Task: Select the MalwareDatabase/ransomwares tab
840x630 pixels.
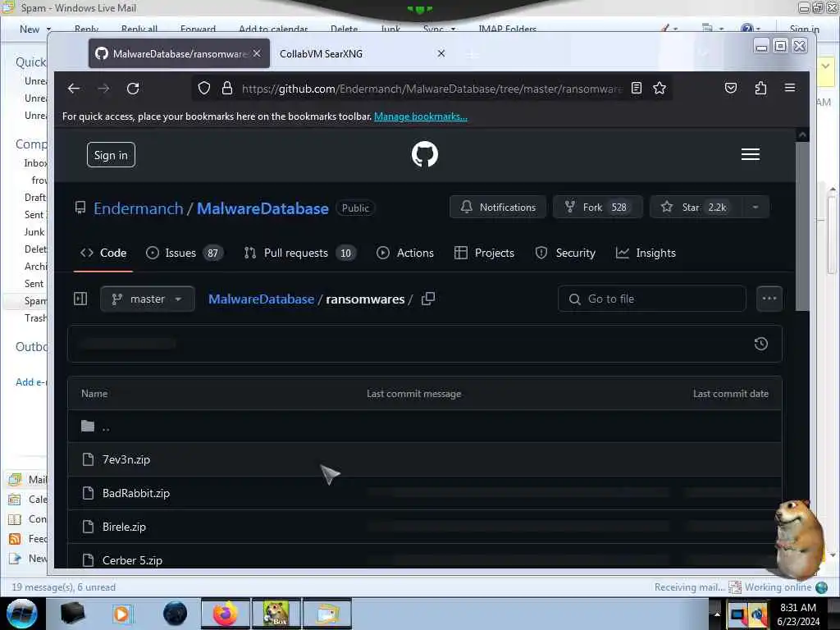Action: pyautogui.click(x=179, y=53)
